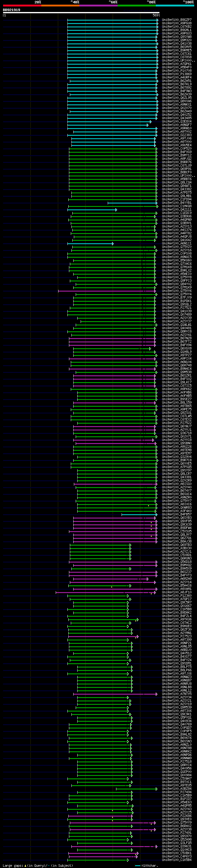
Task: Select hit label UniRef100_B4FVG9
Action: [177, 152]
